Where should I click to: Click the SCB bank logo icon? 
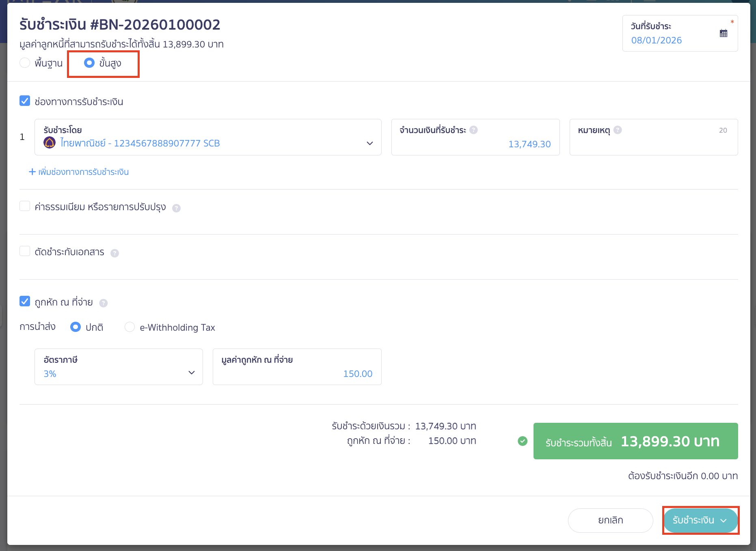(49, 143)
